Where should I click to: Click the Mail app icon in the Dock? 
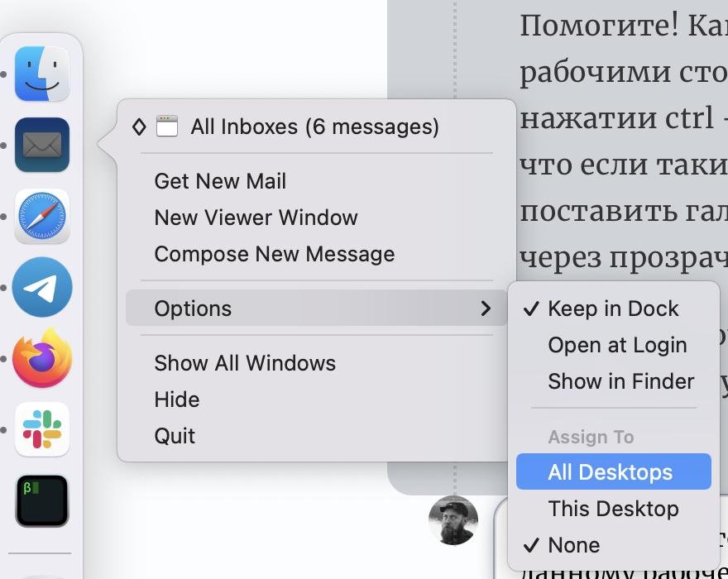pyautogui.click(x=41, y=145)
